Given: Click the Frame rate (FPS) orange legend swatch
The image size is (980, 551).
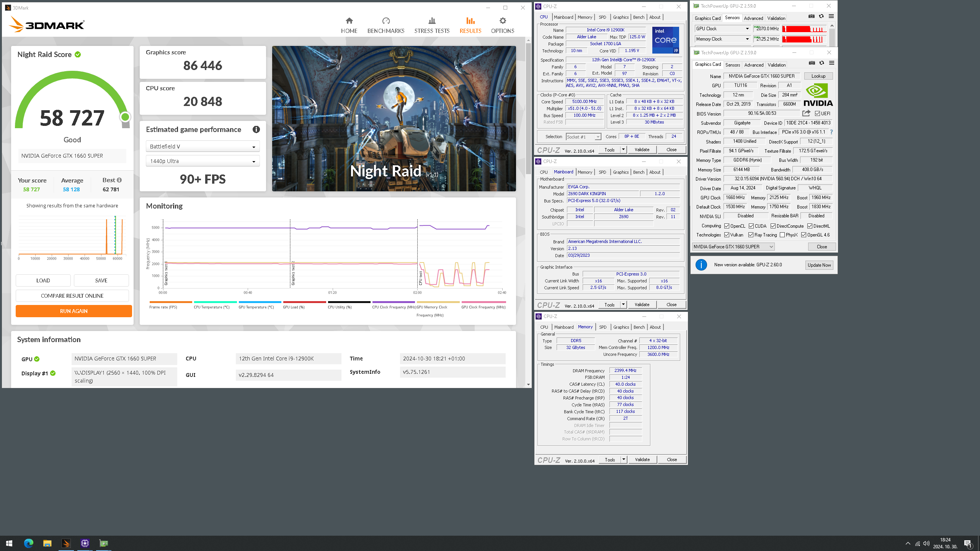Looking at the screenshot, I should click(171, 302).
